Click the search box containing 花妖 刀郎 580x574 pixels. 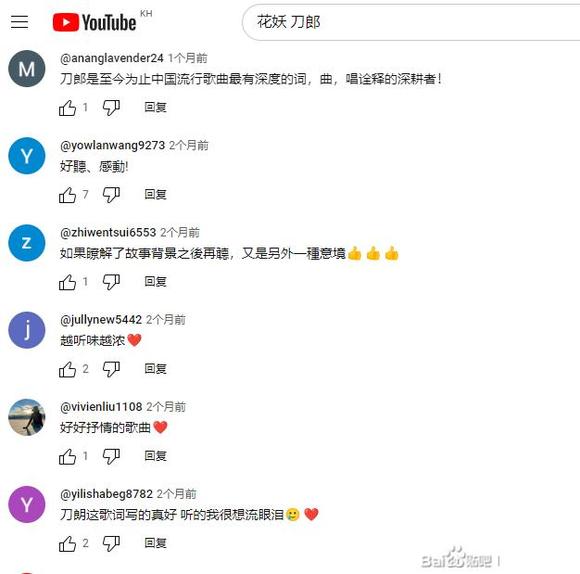click(x=411, y=22)
